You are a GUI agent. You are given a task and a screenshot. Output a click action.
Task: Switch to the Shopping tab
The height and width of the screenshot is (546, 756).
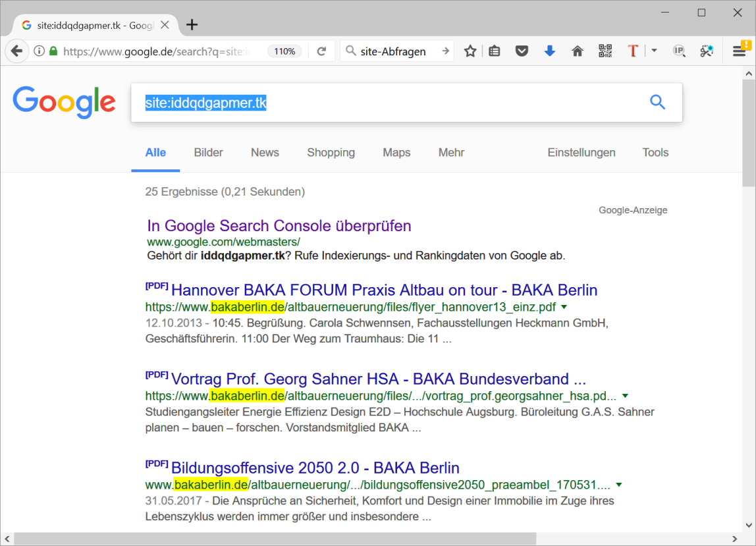331,153
